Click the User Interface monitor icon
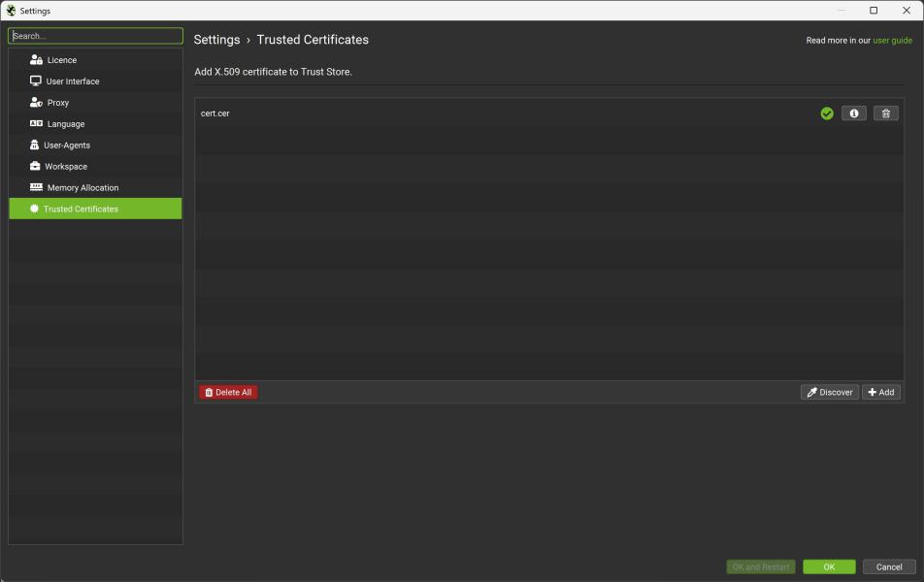The height and width of the screenshot is (582, 924). pyautogui.click(x=36, y=81)
